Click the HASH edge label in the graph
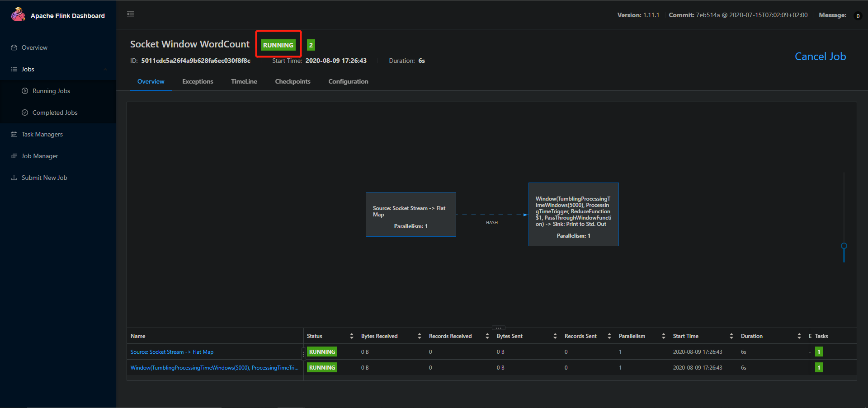 (492, 223)
